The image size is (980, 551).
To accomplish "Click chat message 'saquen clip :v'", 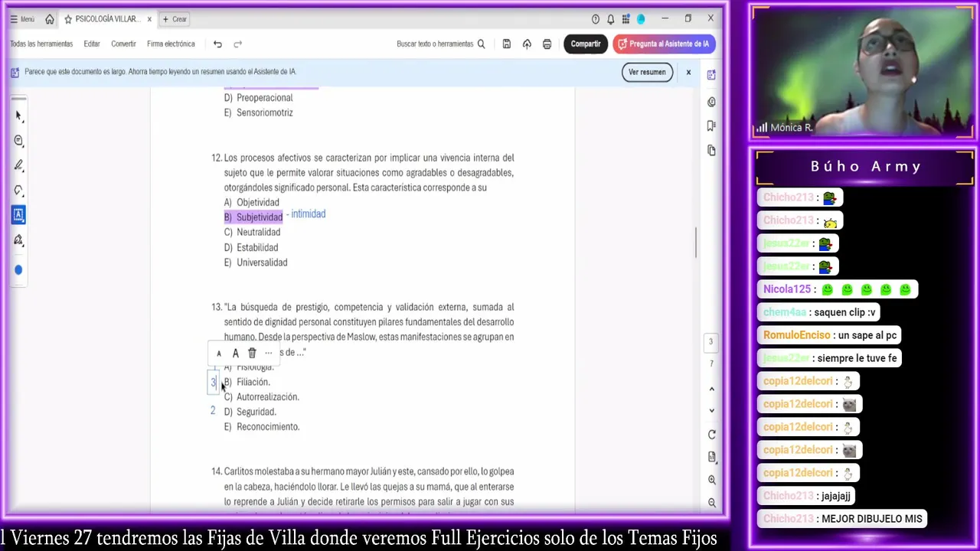I will click(x=819, y=312).
